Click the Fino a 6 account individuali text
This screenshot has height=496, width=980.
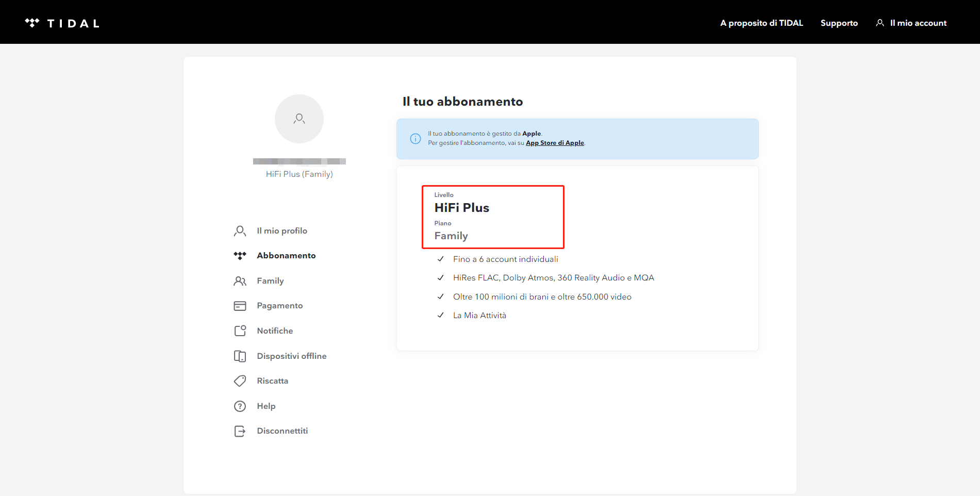click(x=506, y=259)
